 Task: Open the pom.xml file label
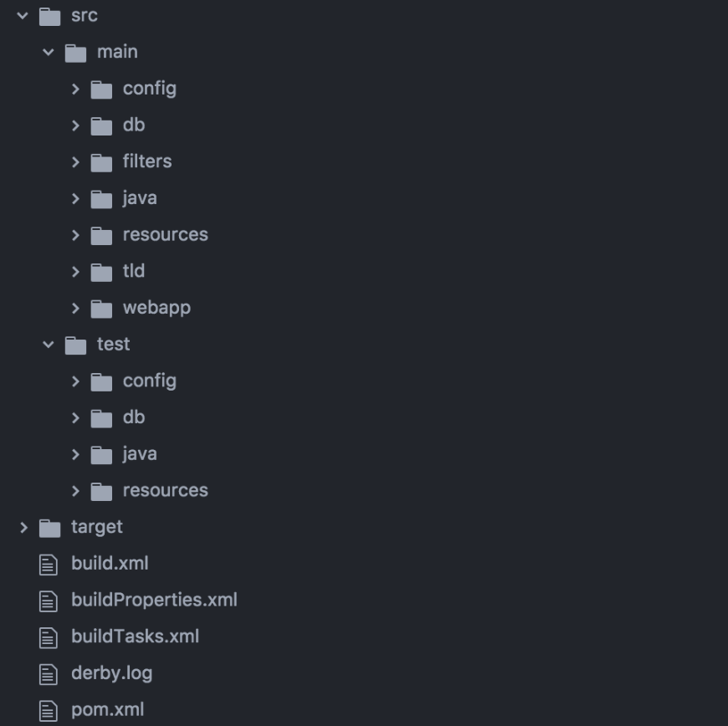[107, 710]
